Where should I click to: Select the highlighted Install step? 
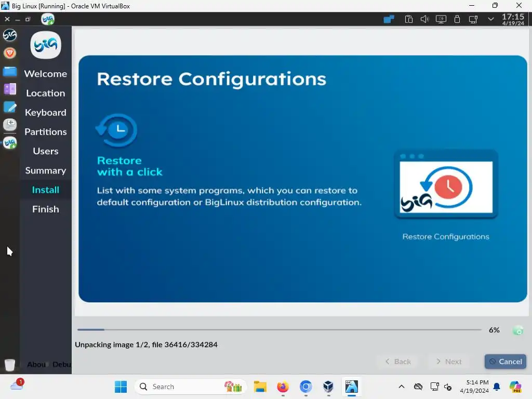(x=46, y=190)
